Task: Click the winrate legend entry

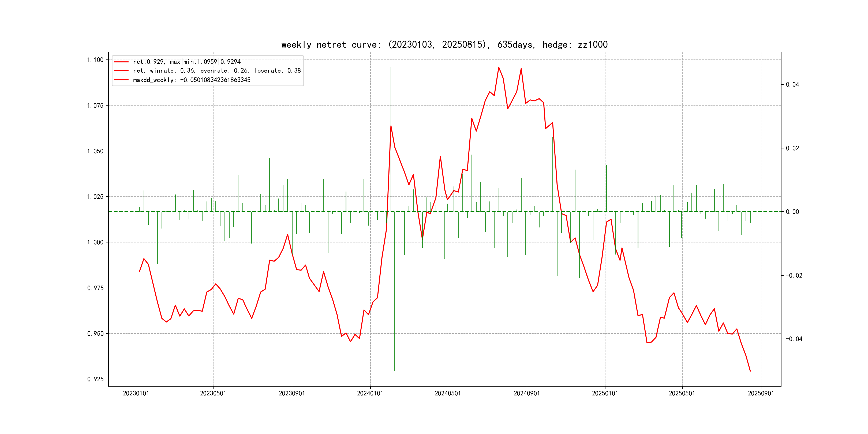Action: click(217, 71)
